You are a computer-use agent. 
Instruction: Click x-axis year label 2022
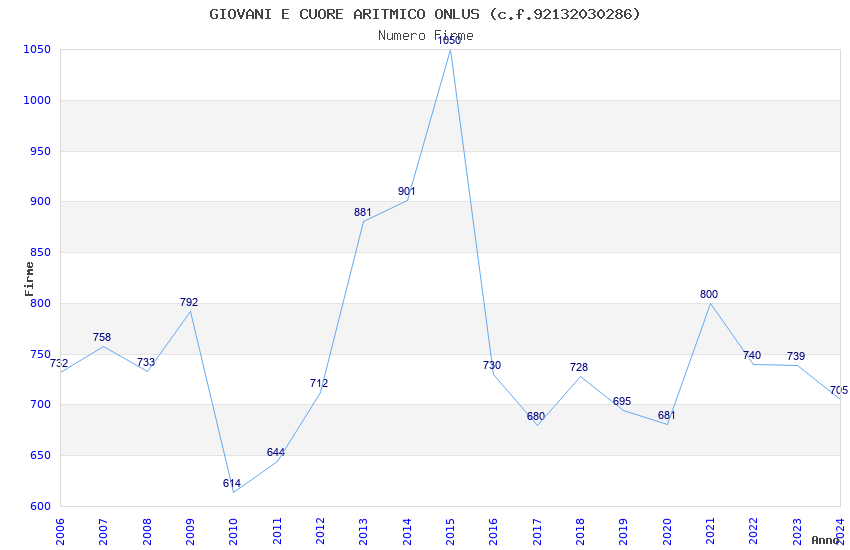pyautogui.click(x=754, y=531)
